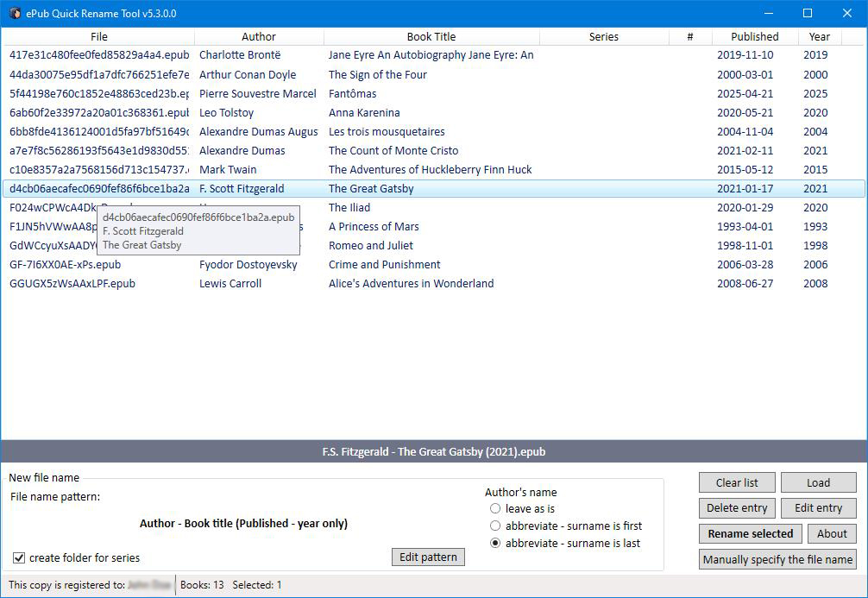This screenshot has height=598, width=868.
Task: Open the Edit pattern button
Action: 428,557
